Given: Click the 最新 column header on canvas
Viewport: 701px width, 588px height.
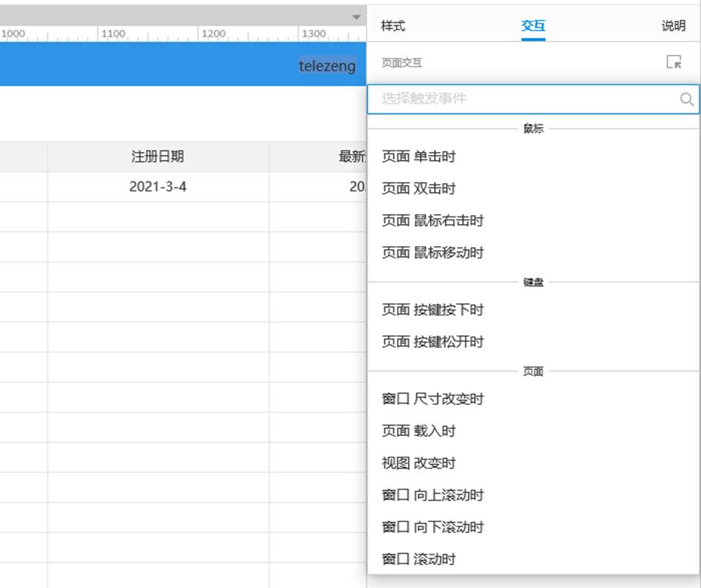Looking at the screenshot, I should pyautogui.click(x=318, y=156).
